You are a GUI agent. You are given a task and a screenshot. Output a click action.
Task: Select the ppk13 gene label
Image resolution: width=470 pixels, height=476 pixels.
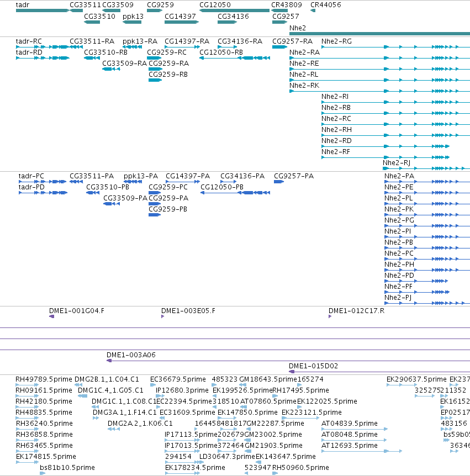tap(133, 17)
